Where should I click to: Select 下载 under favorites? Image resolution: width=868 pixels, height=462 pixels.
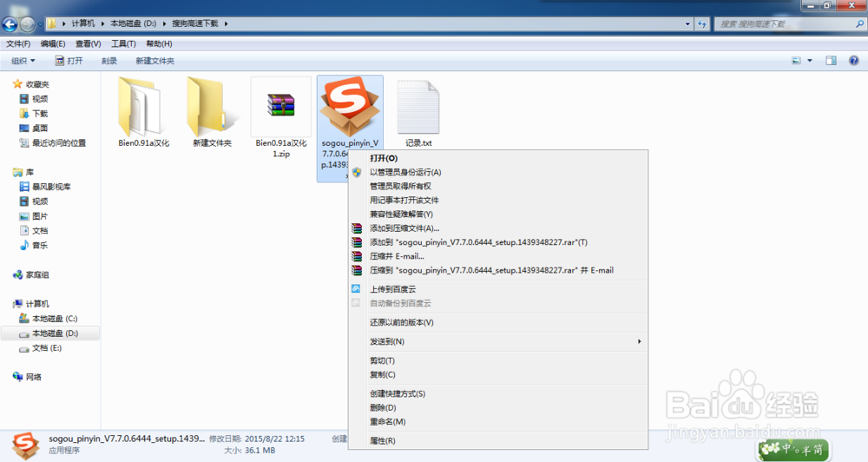(40, 114)
